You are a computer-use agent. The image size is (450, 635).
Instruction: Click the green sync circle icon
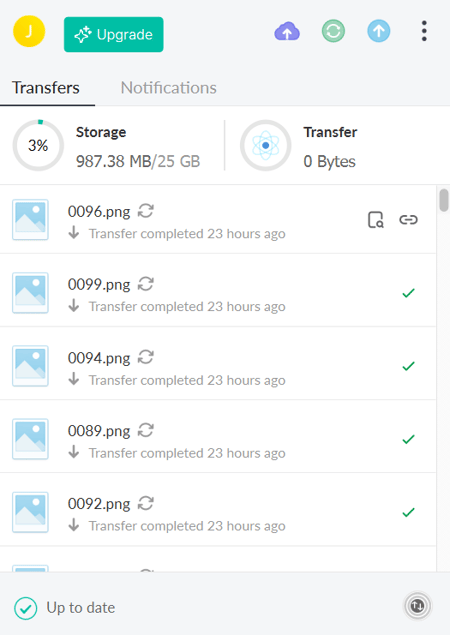pyautogui.click(x=333, y=31)
